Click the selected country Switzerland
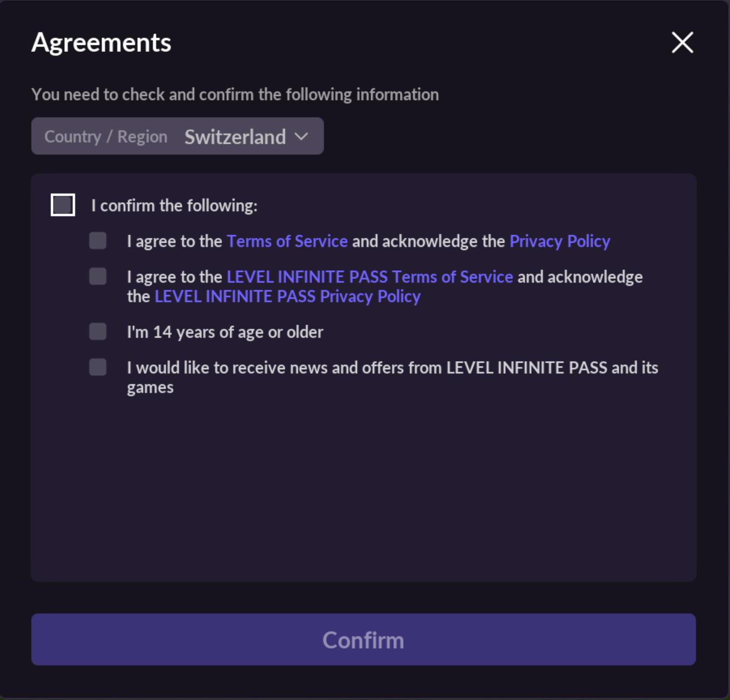This screenshot has width=730, height=700. click(235, 137)
